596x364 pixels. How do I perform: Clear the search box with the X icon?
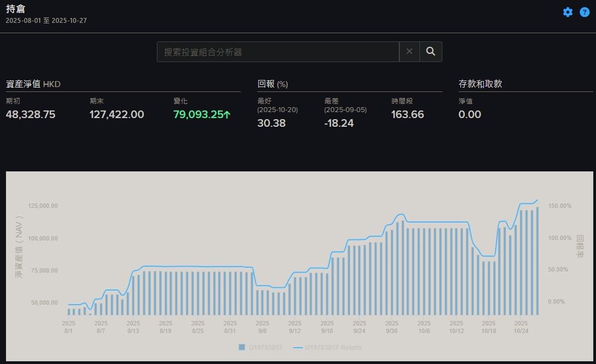(409, 52)
